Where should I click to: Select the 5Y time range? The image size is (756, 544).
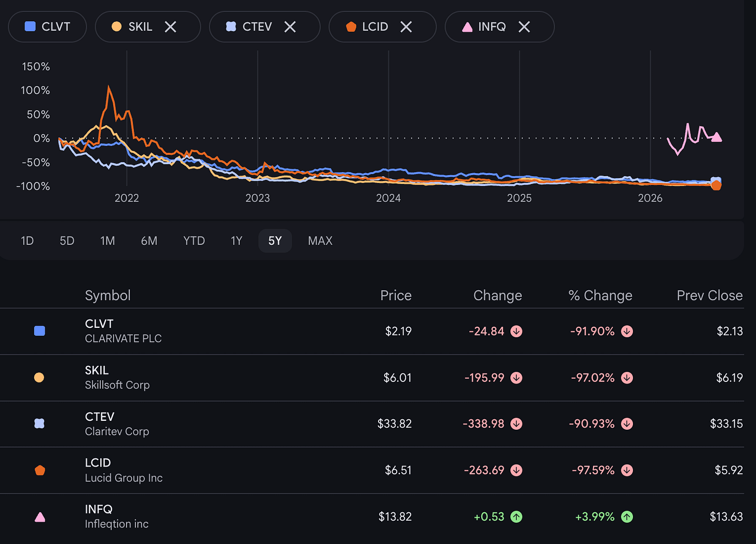pos(275,241)
